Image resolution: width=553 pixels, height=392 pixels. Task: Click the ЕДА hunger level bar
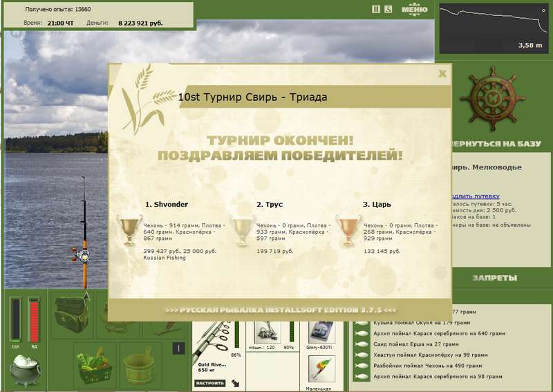click(x=15, y=319)
